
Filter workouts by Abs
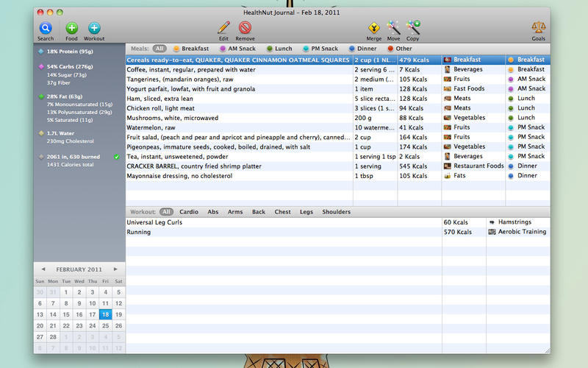[213, 212]
